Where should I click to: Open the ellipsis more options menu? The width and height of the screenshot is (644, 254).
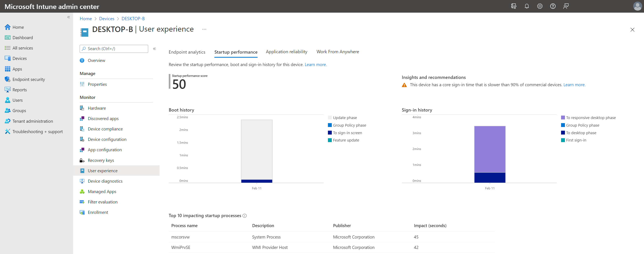204,29
